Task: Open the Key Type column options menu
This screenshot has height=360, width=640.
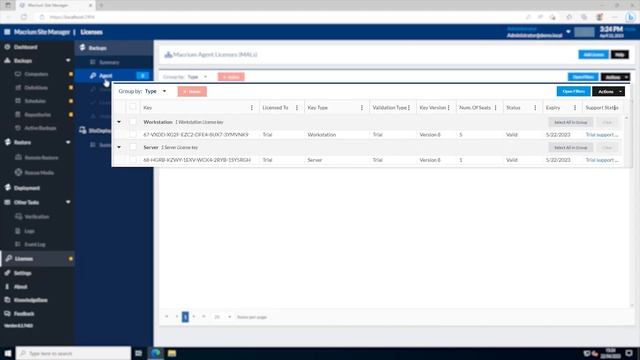Action: pyautogui.click(x=362, y=108)
